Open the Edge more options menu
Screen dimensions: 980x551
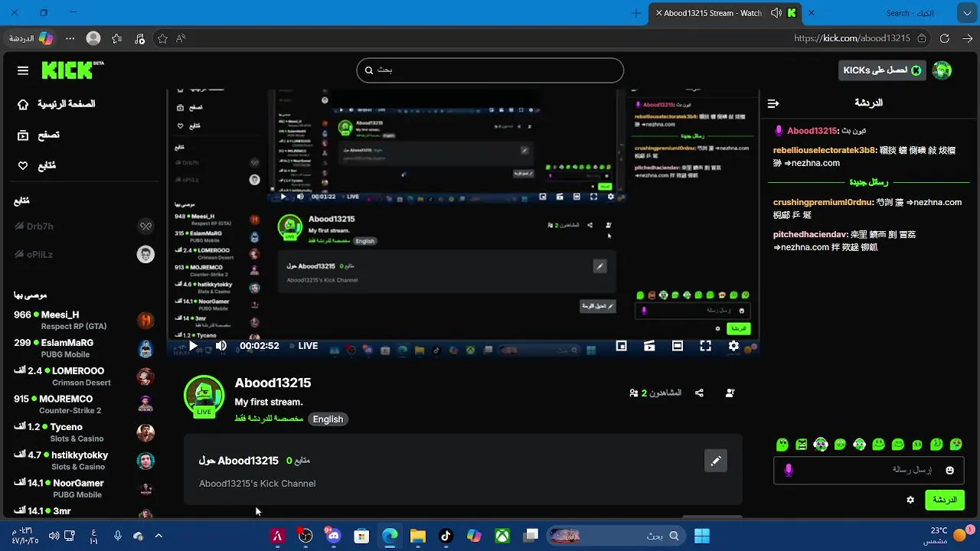pos(70,38)
